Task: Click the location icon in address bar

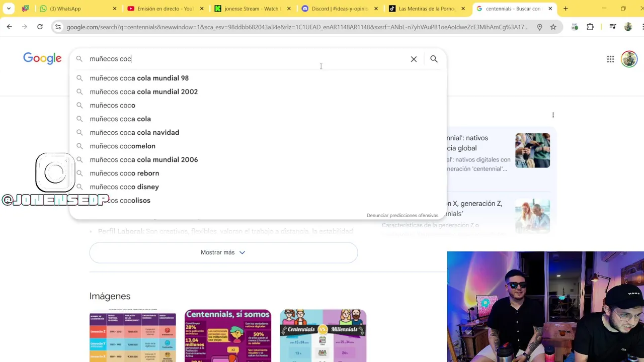Action: [x=539, y=27]
